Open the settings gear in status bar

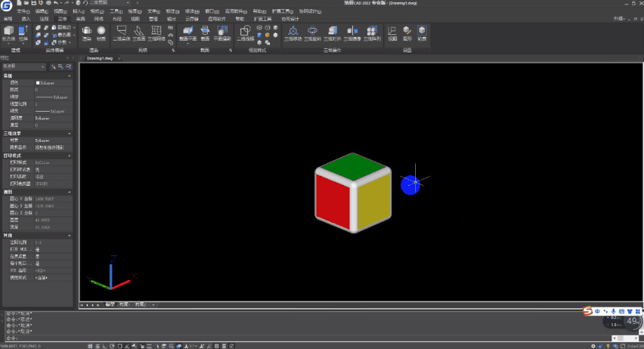593,346
